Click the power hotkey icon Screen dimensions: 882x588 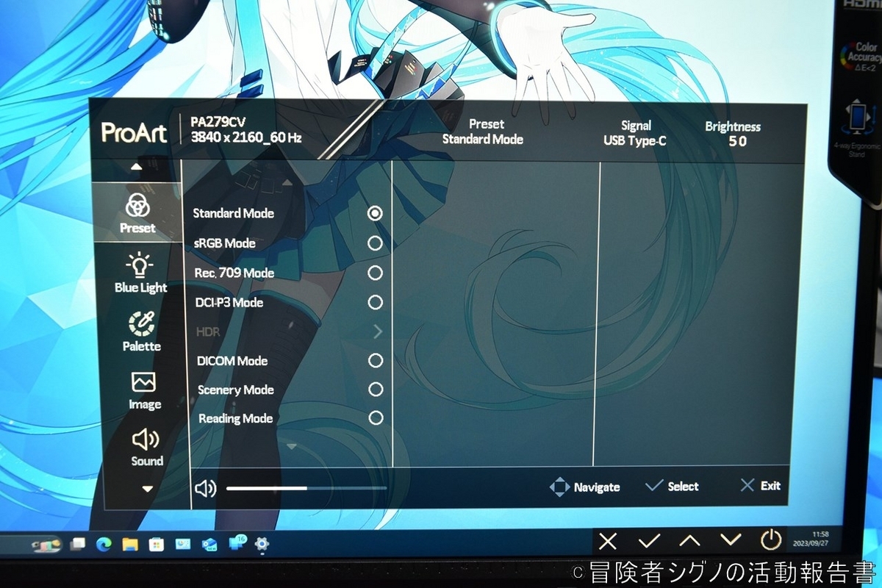tap(770, 540)
